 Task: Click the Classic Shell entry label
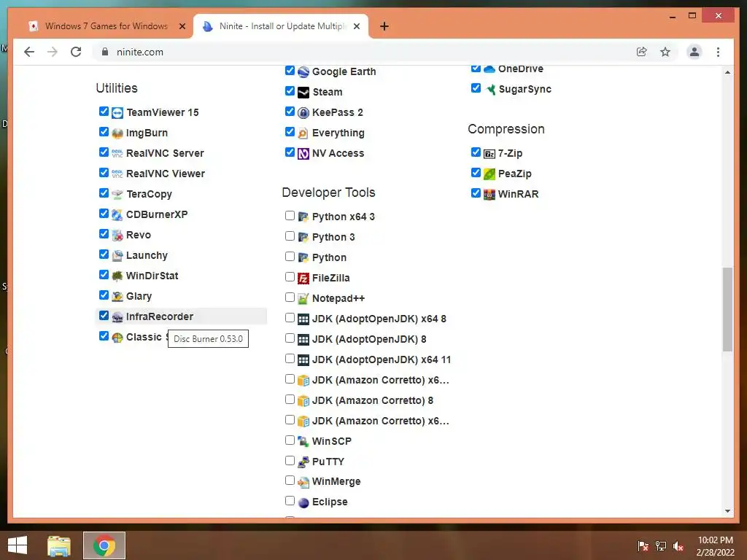[x=144, y=337]
